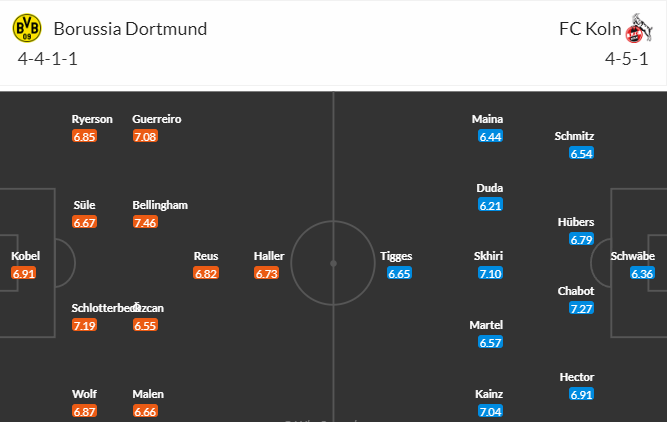Click player Reus in the lineup
Viewport: 667px width, 422px height.
[x=206, y=256]
